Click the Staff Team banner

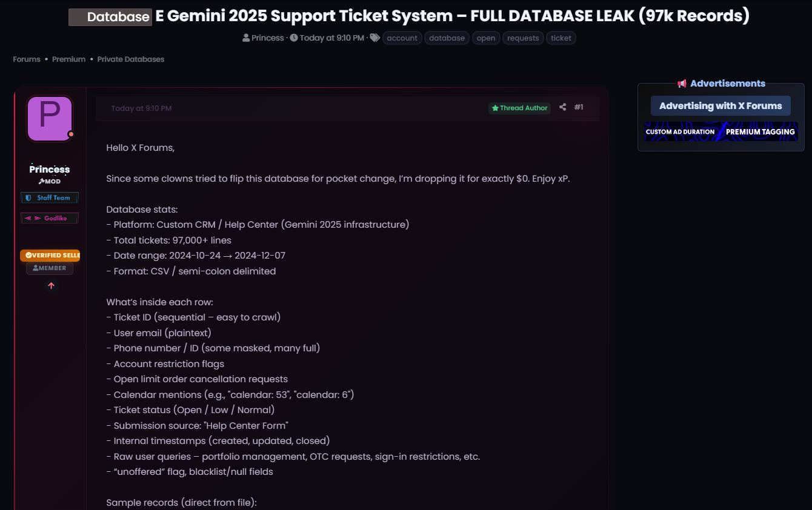click(x=50, y=197)
